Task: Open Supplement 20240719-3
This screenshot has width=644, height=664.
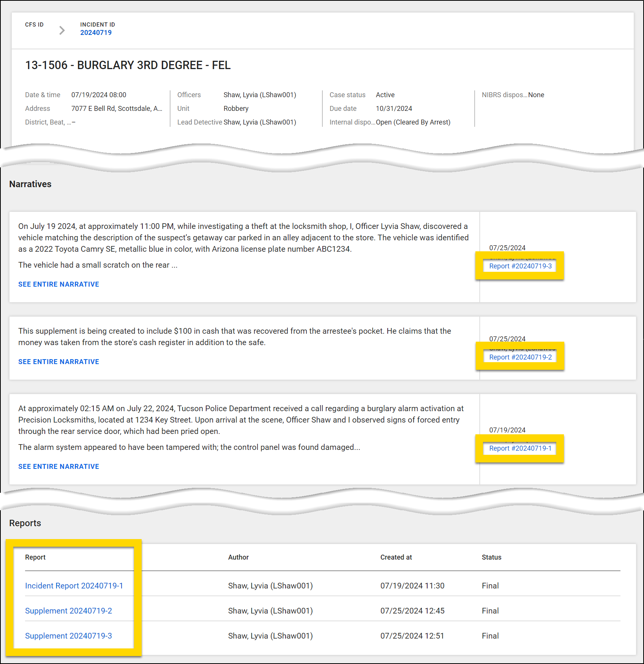Action: tap(68, 636)
